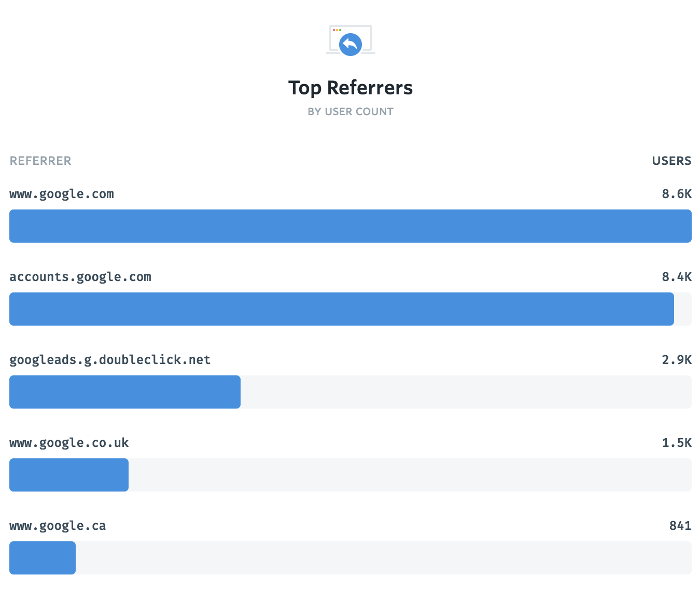Select the 841 users value
This screenshot has width=700, height=589.
680,526
